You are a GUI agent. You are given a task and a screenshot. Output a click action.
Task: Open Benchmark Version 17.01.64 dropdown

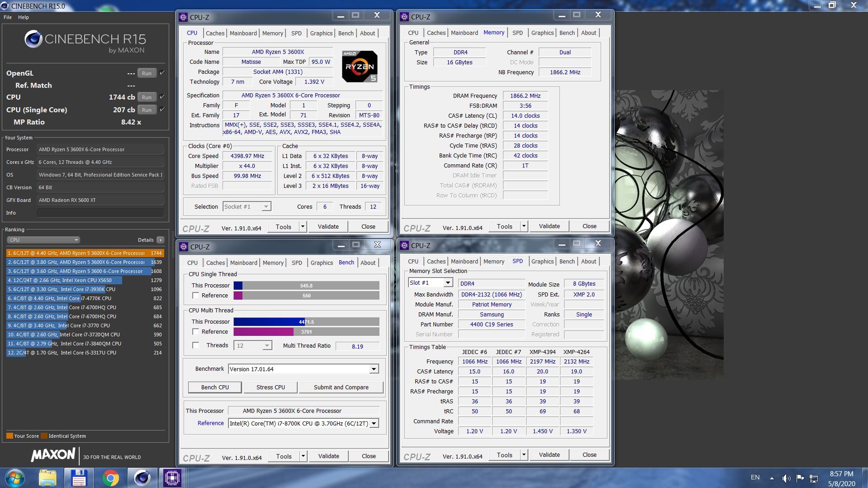coord(374,369)
